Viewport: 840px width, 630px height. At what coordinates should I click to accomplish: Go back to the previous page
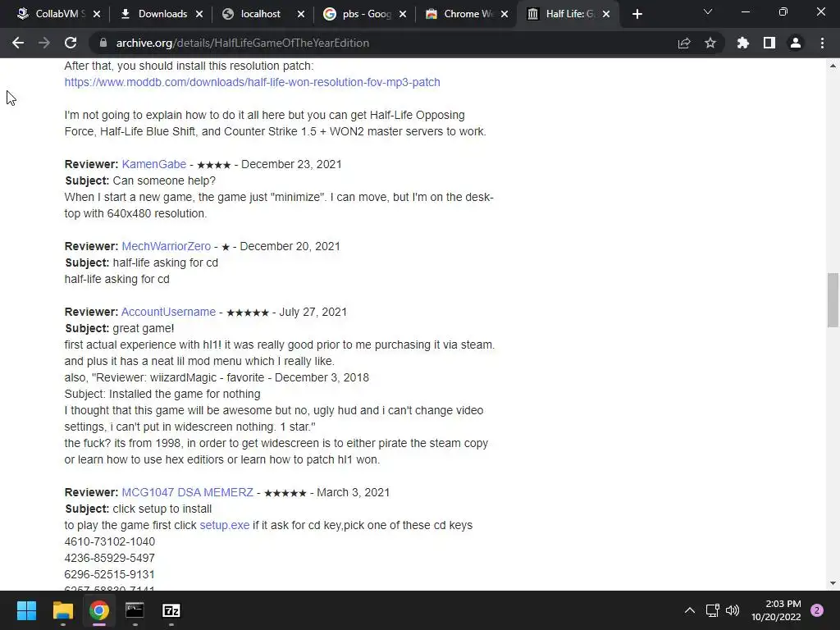click(18, 43)
